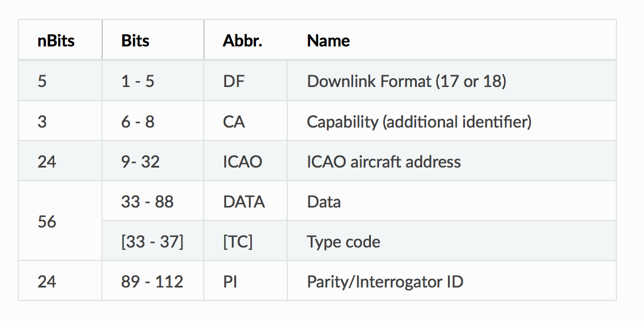Click Capability (additional identifier) text

pos(419,122)
